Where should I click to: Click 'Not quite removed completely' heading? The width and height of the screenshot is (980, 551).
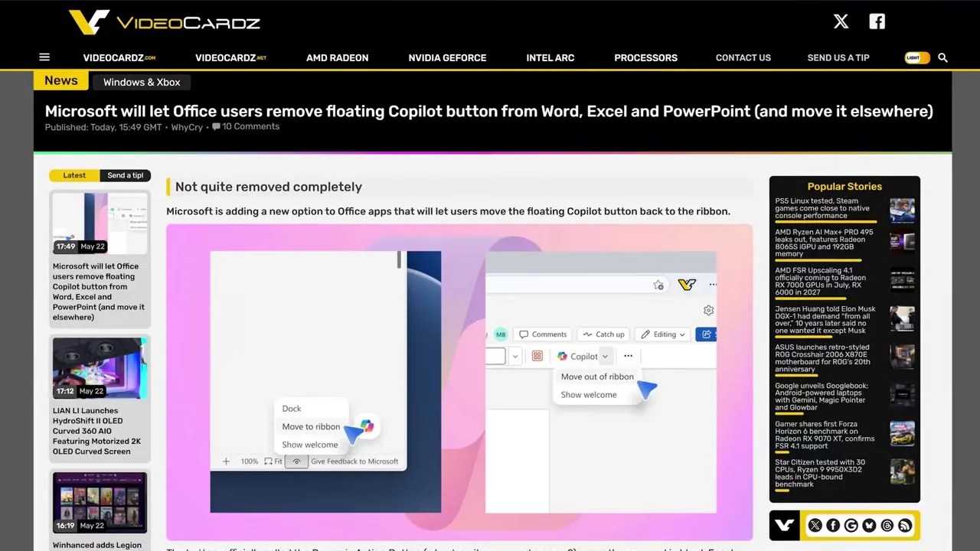(x=269, y=187)
